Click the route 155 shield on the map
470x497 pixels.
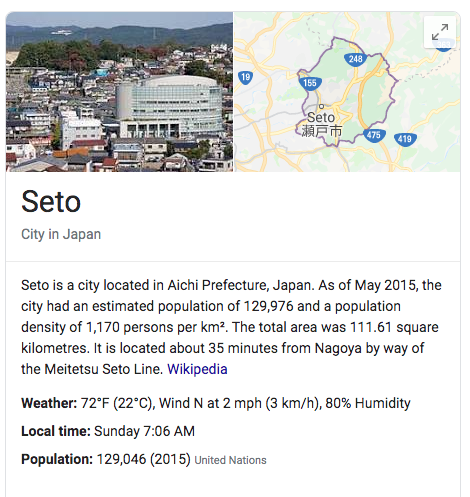click(310, 83)
